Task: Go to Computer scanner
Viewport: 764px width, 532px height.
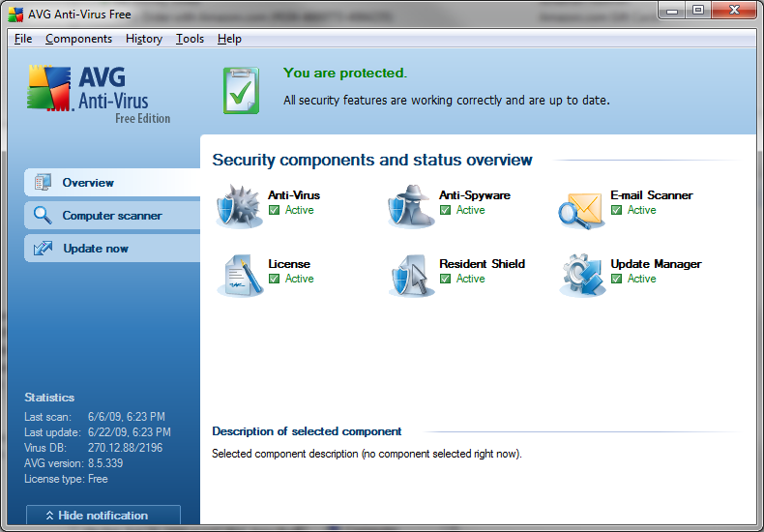Action: click(112, 216)
